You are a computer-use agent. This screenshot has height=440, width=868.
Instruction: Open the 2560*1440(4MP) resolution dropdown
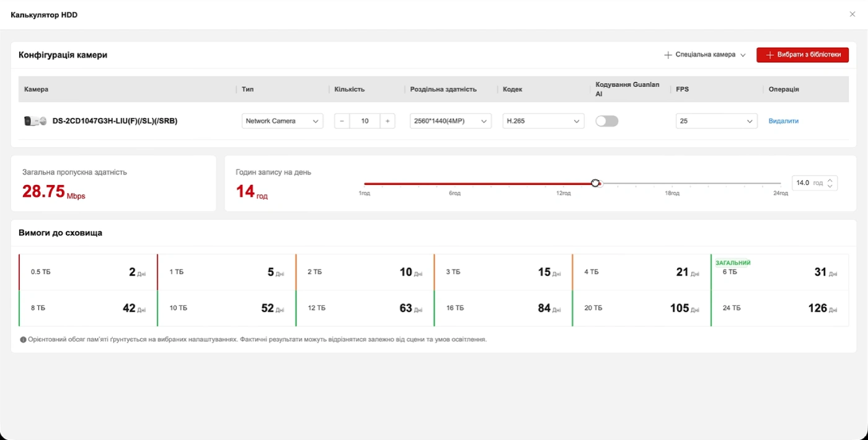(450, 121)
